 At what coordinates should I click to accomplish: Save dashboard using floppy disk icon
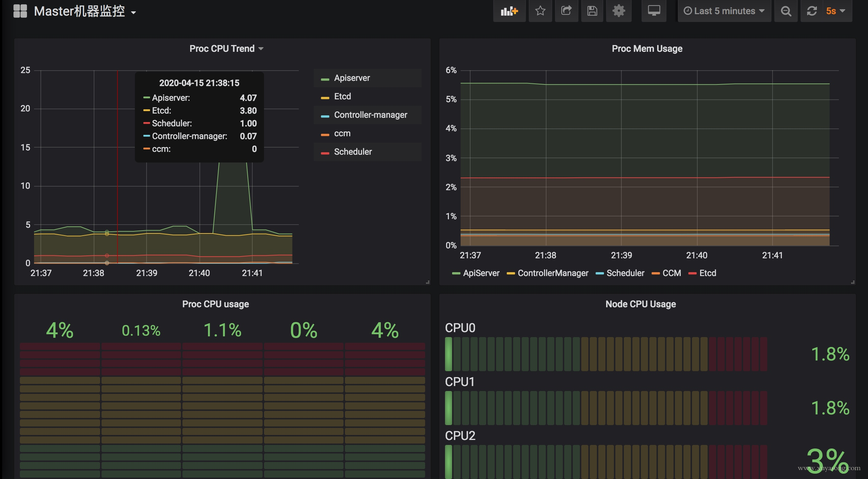click(x=592, y=11)
